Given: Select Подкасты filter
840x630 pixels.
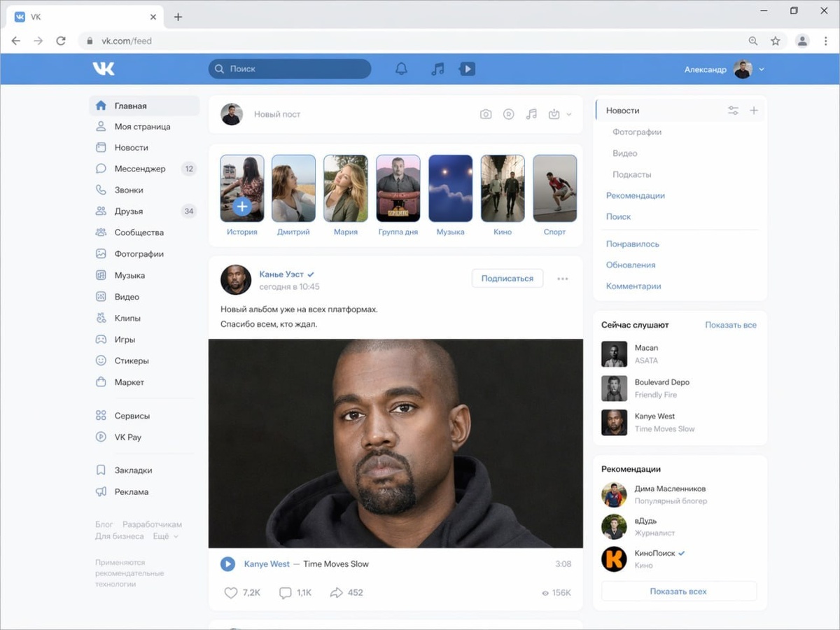Looking at the screenshot, I should point(632,174).
